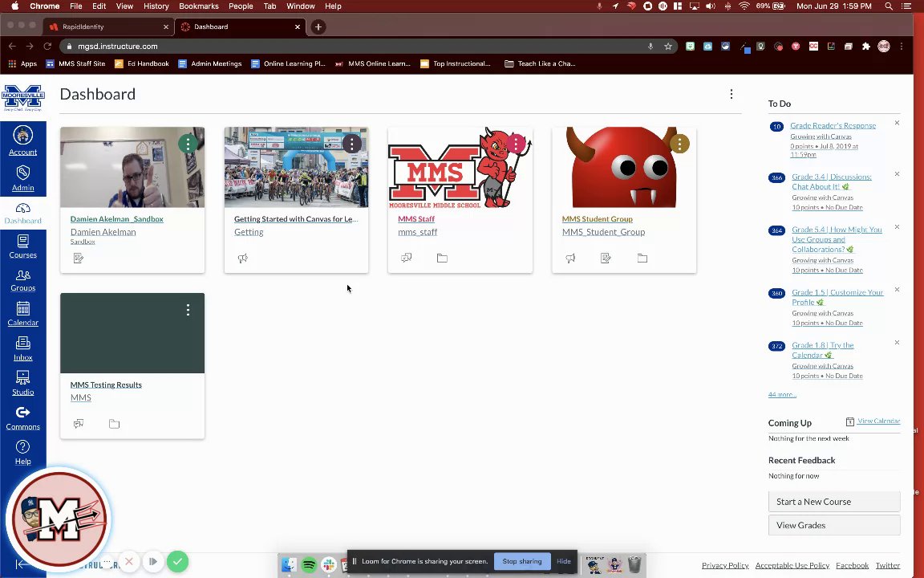
Task: Cancel the Loom recording with X button
Action: coord(129,561)
